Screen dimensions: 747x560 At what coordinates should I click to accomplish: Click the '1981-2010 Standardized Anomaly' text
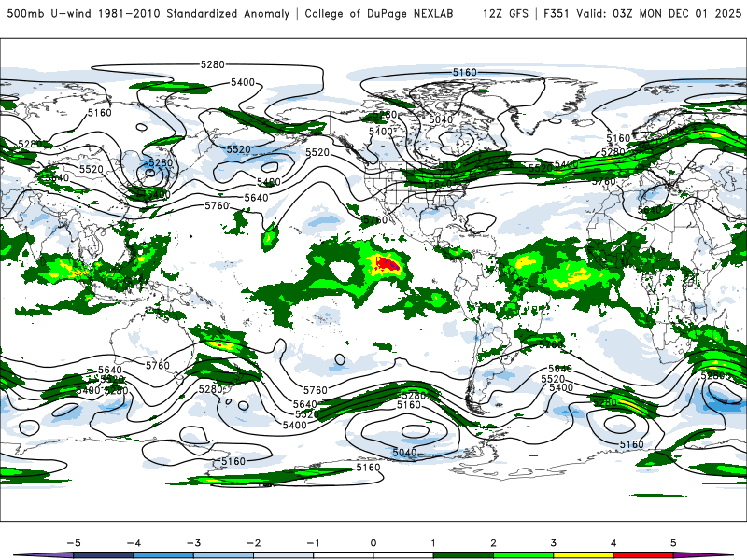click(x=194, y=13)
